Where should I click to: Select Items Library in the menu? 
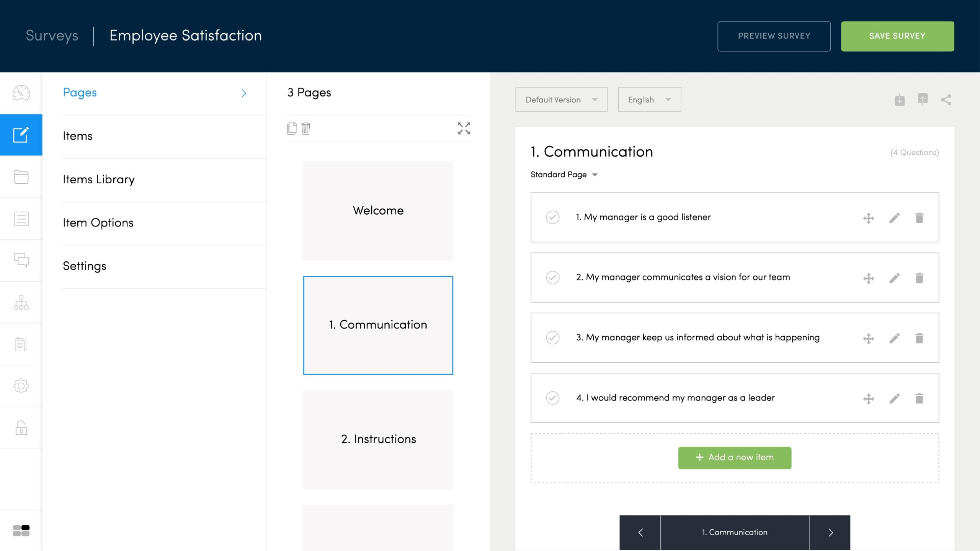tap(99, 179)
